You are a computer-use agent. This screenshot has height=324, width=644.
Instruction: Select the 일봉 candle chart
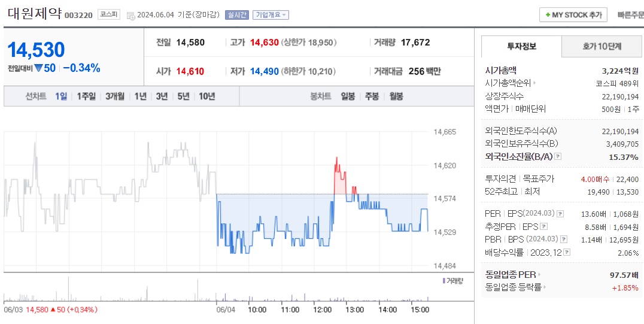point(348,96)
